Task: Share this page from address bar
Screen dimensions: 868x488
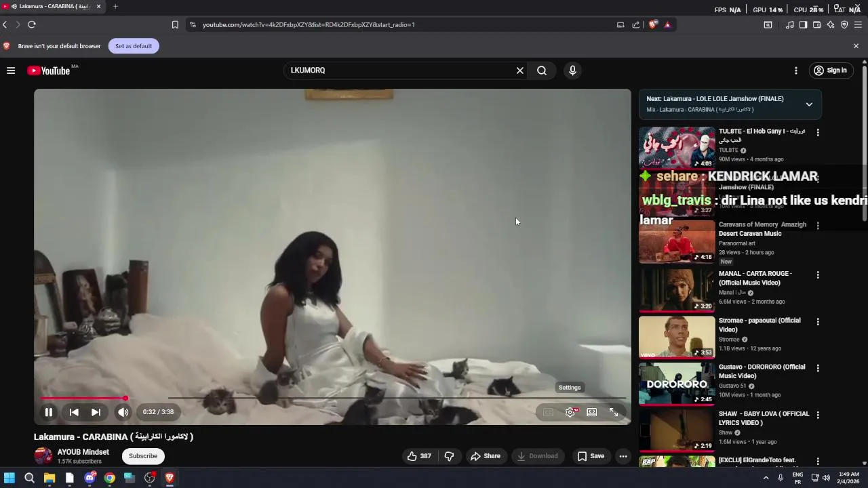Action: tap(636, 24)
